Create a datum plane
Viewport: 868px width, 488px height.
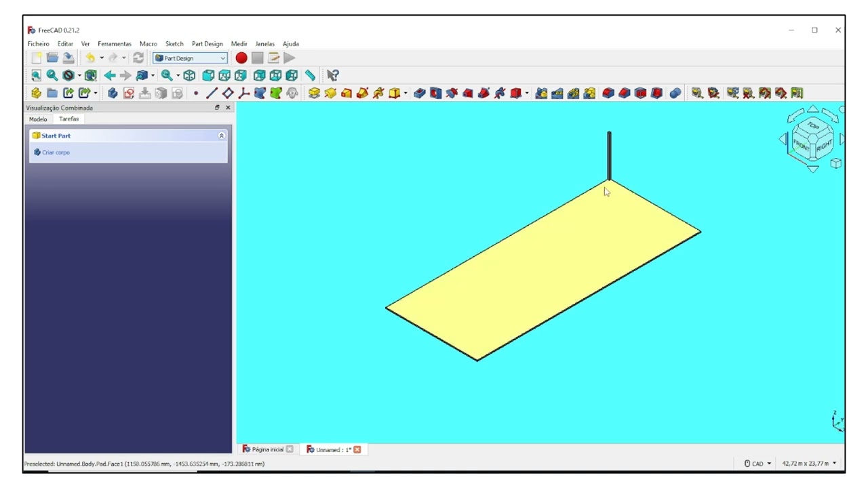(228, 94)
